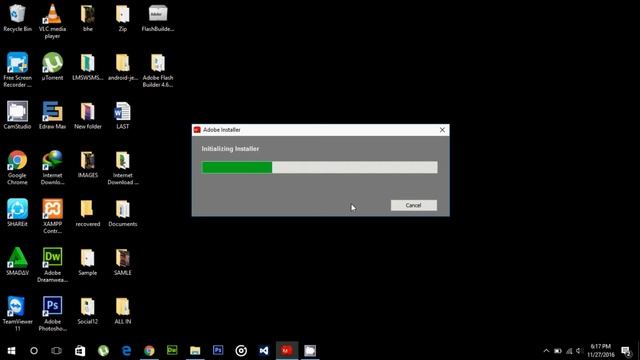Open the taskbar clock and date
640x360 pixels.
click(x=601, y=351)
